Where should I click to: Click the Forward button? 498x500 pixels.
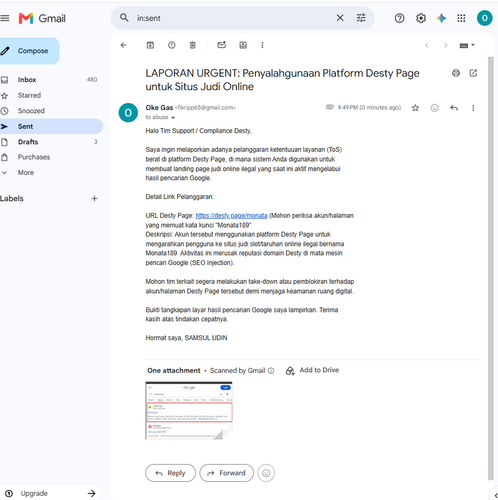(x=227, y=473)
